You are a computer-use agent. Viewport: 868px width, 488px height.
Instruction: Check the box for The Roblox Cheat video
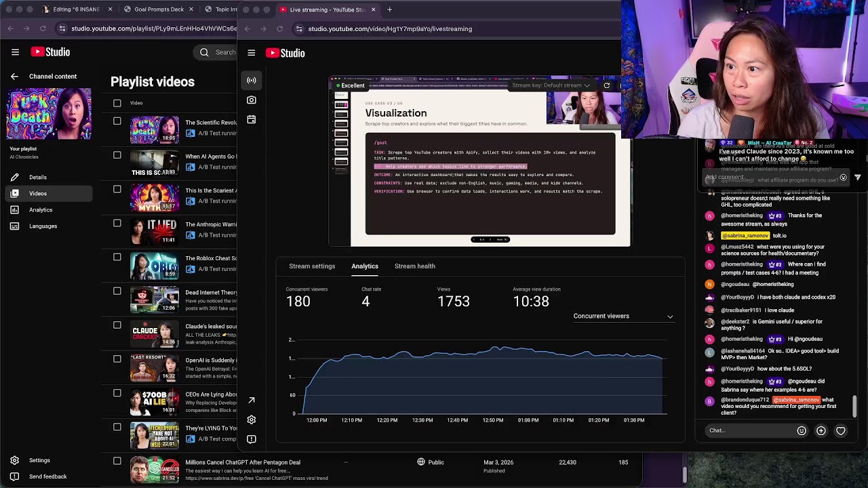click(117, 257)
